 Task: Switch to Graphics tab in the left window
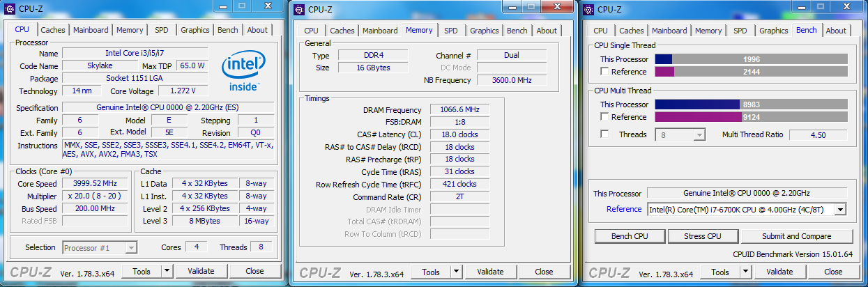tap(195, 30)
